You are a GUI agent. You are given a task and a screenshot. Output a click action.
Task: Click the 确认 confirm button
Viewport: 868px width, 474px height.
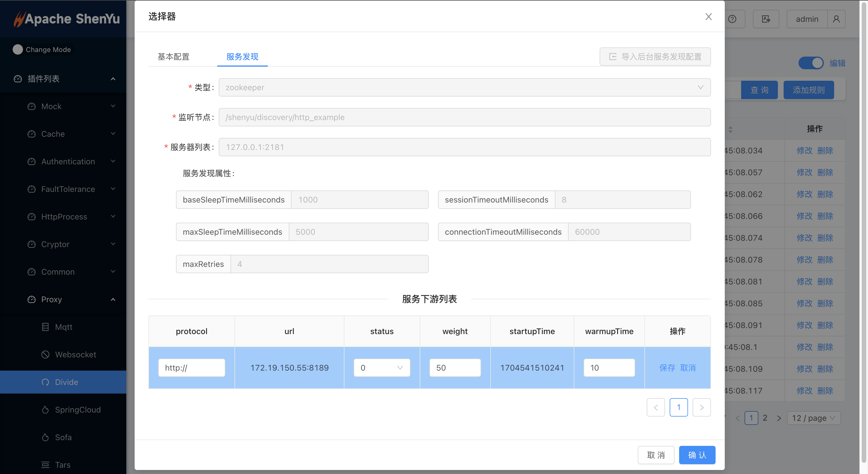697,455
